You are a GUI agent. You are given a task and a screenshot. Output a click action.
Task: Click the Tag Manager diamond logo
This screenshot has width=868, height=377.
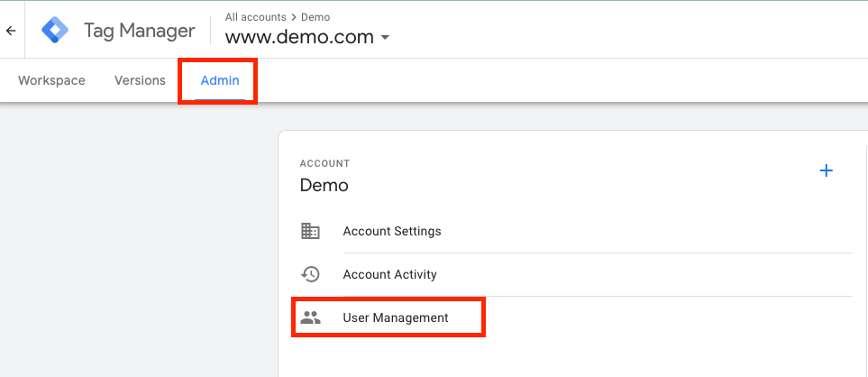point(56,31)
